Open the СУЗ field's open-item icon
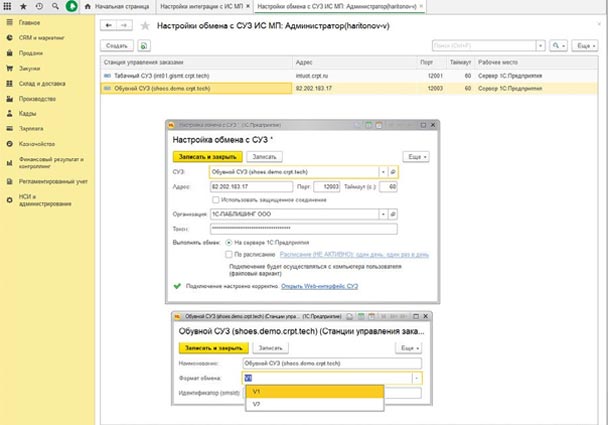Screen dimensions: 608x425 pos(393,172)
